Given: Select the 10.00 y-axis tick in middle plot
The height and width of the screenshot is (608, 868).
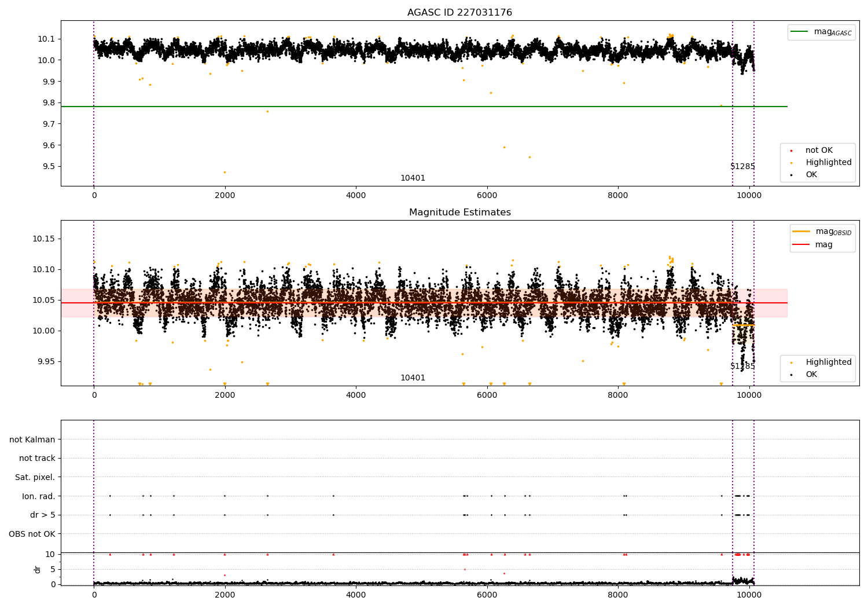Looking at the screenshot, I should (x=45, y=331).
